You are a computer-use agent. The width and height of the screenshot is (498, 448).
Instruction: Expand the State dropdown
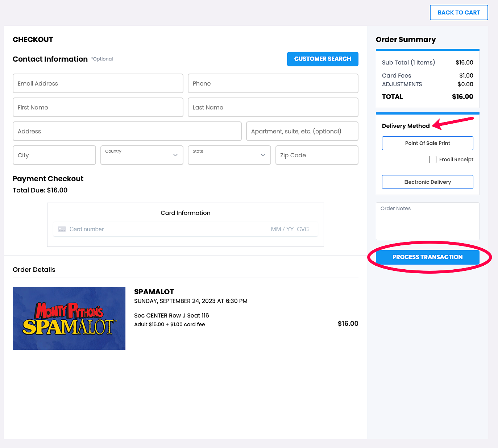(229, 155)
